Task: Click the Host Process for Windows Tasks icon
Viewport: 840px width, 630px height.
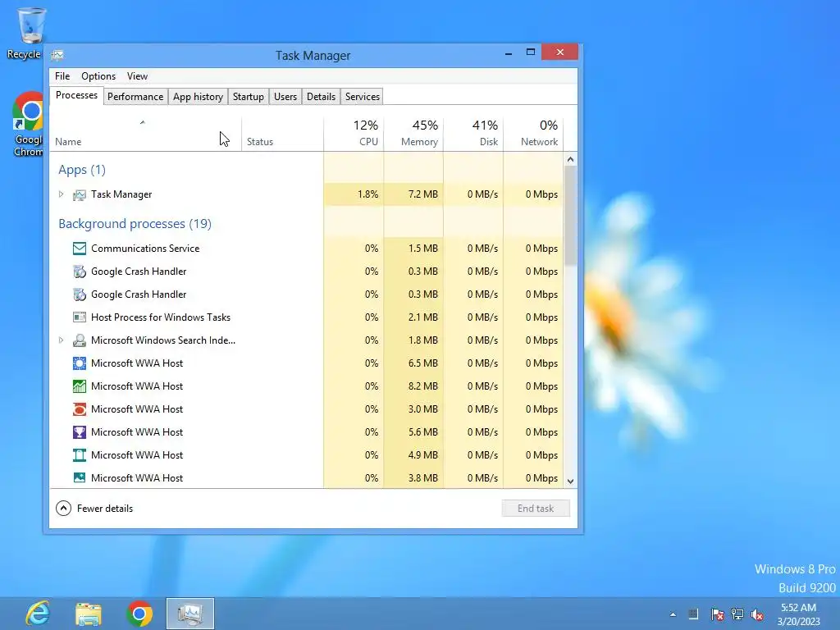Action: [x=80, y=317]
